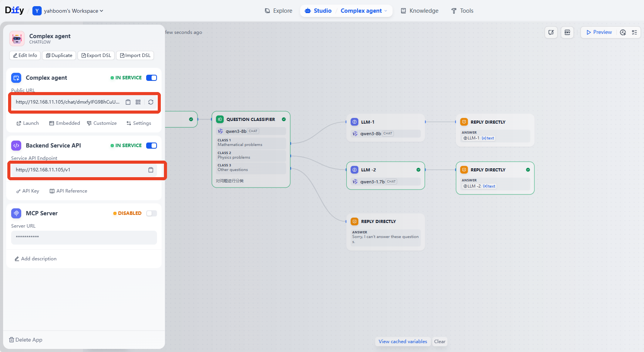
Task: Open the checklist icon beside version history
Action: 634,32
